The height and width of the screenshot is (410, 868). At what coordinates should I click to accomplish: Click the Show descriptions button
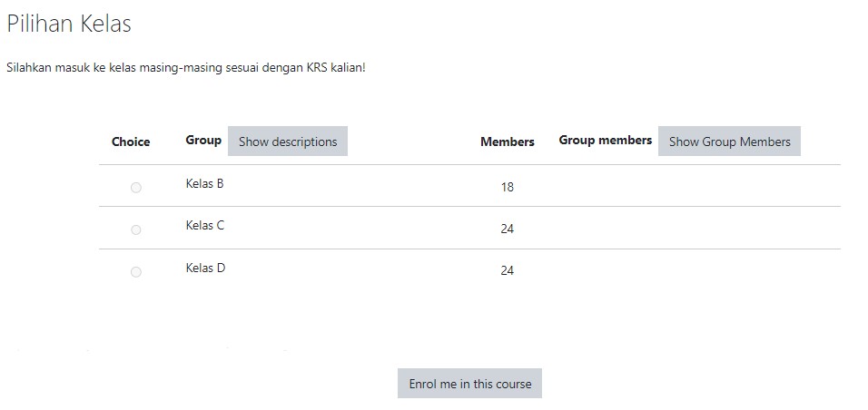(x=288, y=142)
